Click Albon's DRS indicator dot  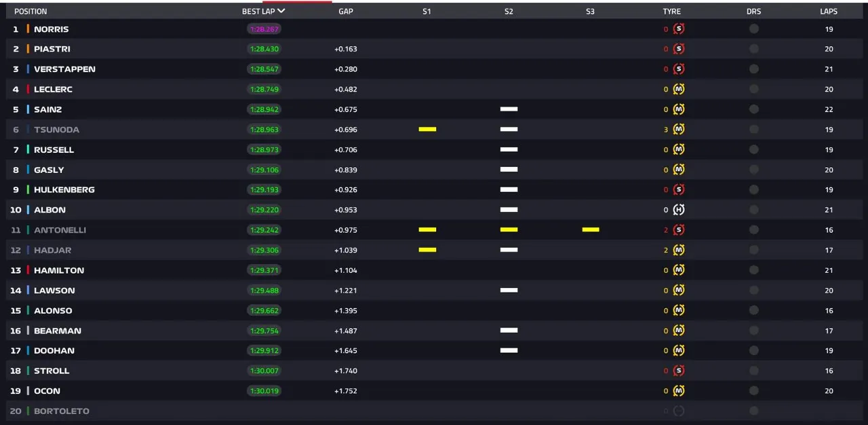click(x=754, y=210)
